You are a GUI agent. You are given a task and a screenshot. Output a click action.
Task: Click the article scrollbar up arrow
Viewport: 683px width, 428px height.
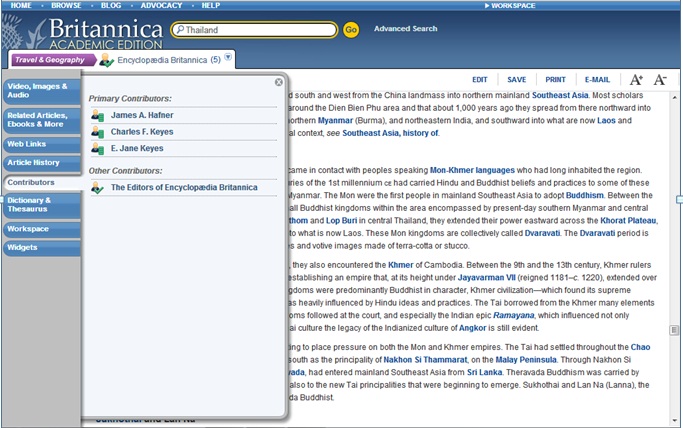pos(674,98)
